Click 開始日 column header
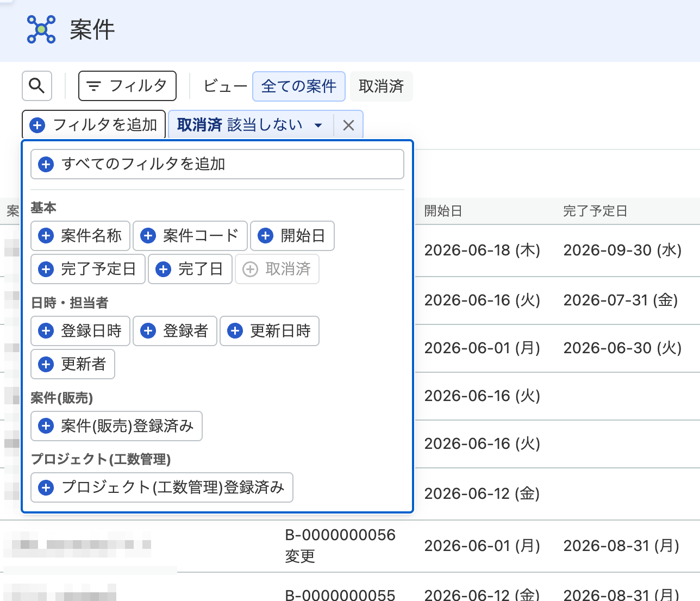The height and width of the screenshot is (601, 700). pyautogui.click(x=443, y=211)
